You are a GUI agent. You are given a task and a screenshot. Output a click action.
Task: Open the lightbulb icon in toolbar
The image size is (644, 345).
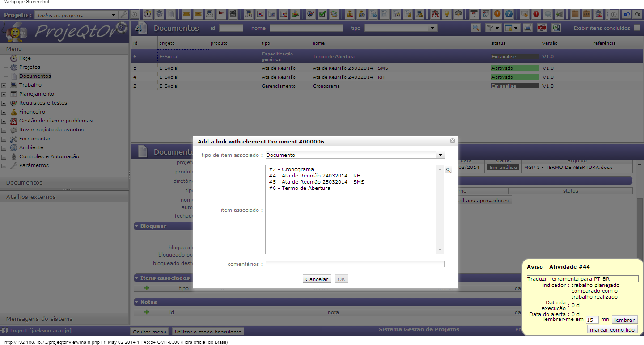pyautogui.click(x=446, y=14)
